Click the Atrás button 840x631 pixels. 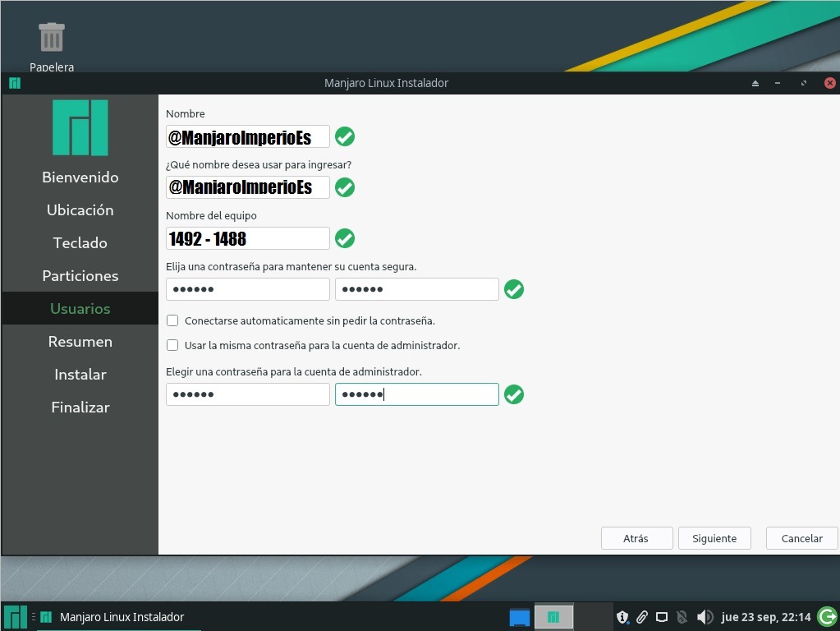[x=636, y=538]
